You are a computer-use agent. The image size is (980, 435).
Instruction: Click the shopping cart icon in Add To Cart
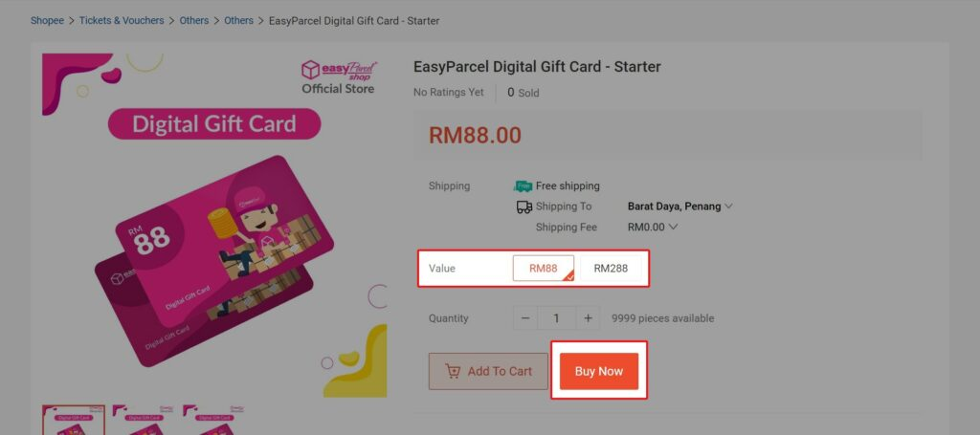pyautogui.click(x=453, y=371)
